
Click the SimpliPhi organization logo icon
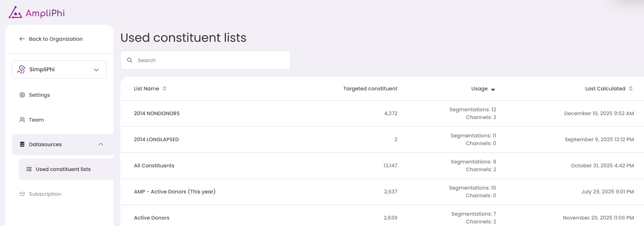[x=21, y=69]
